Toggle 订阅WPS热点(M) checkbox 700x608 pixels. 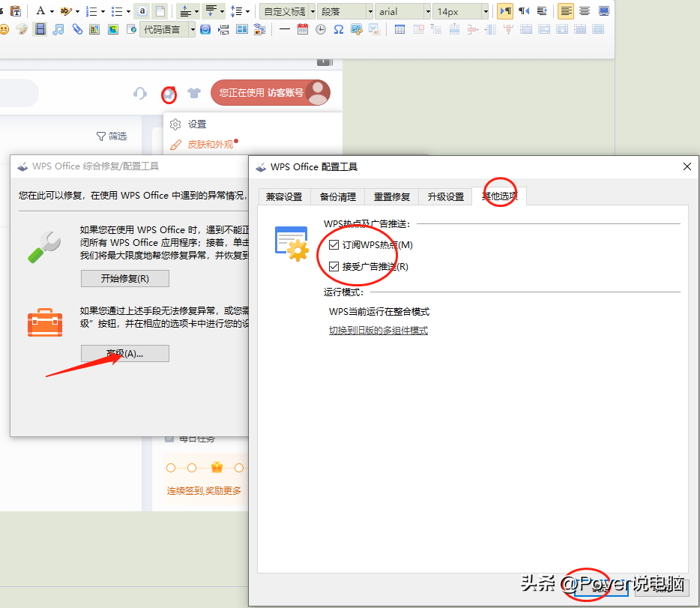[x=334, y=244]
